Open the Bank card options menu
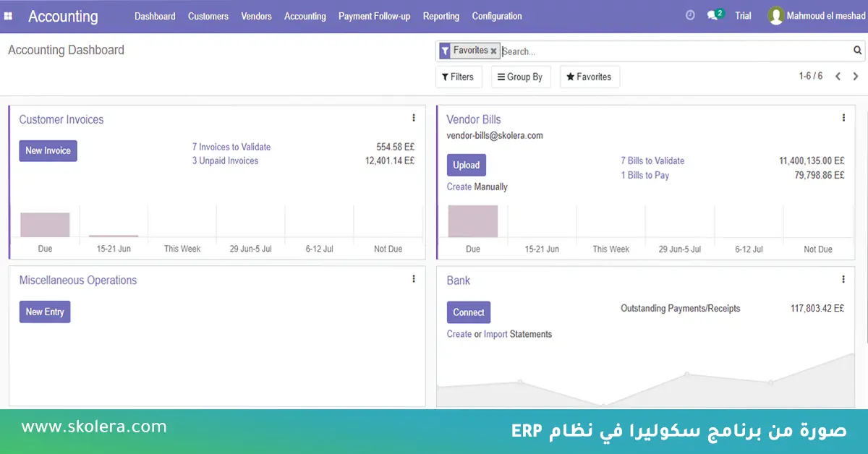This screenshot has height=454, width=868. 843,280
